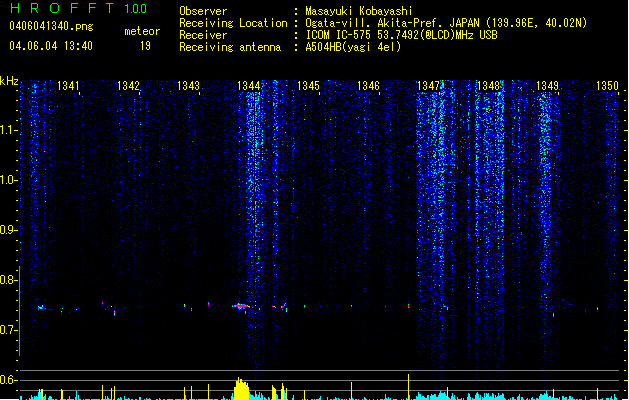Viewport: 629px width, 400px height.
Task: Click the HROFFT 1.0.0 title text
Action: [78, 8]
